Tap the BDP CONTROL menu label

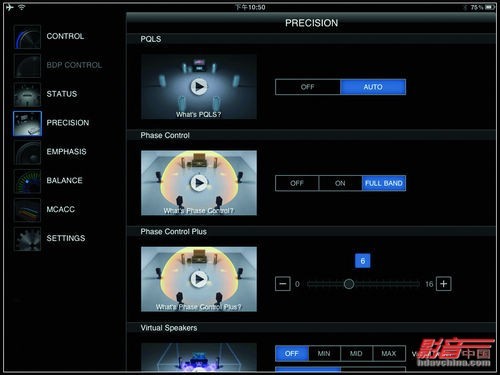(x=74, y=65)
